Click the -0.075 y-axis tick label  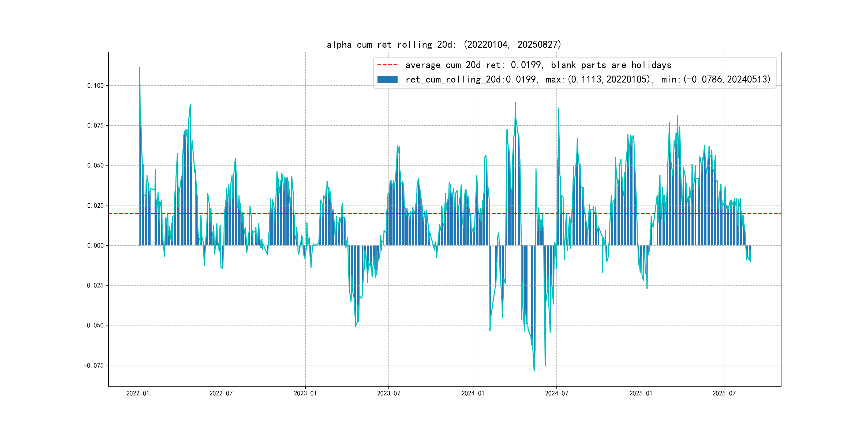click(94, 366)
